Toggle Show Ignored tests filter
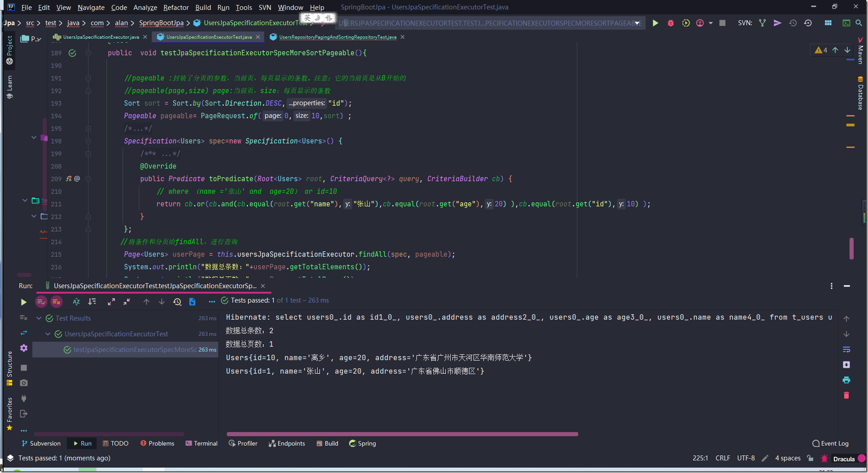868x473 pixels. (x=56, y=302)
